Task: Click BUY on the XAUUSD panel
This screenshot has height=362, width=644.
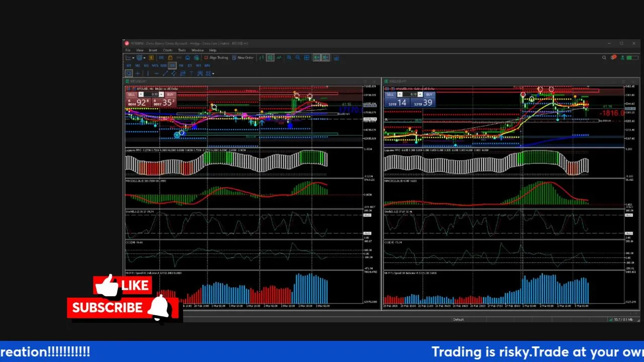Action: (x=429, y=95)
